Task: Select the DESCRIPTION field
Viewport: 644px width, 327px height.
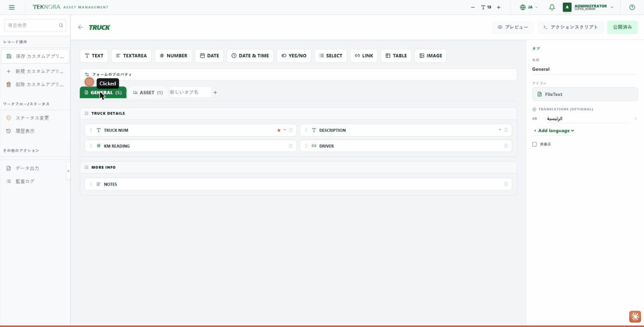Action: coord(406,130)
